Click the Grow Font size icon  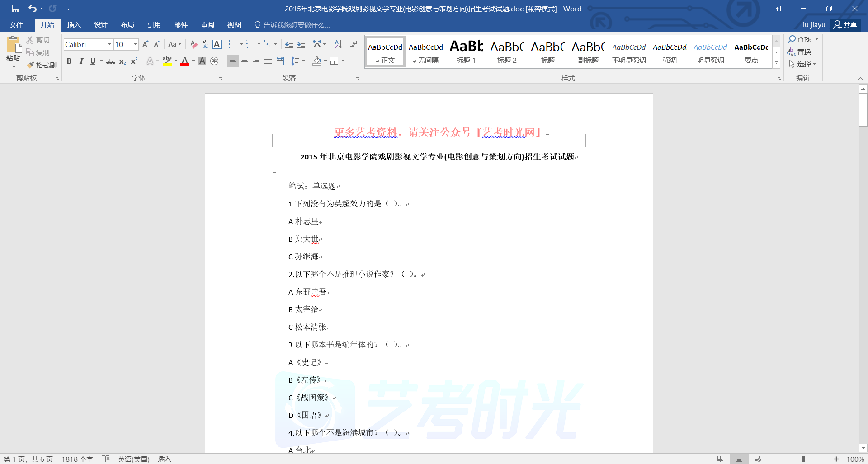(x=145, y=44)
